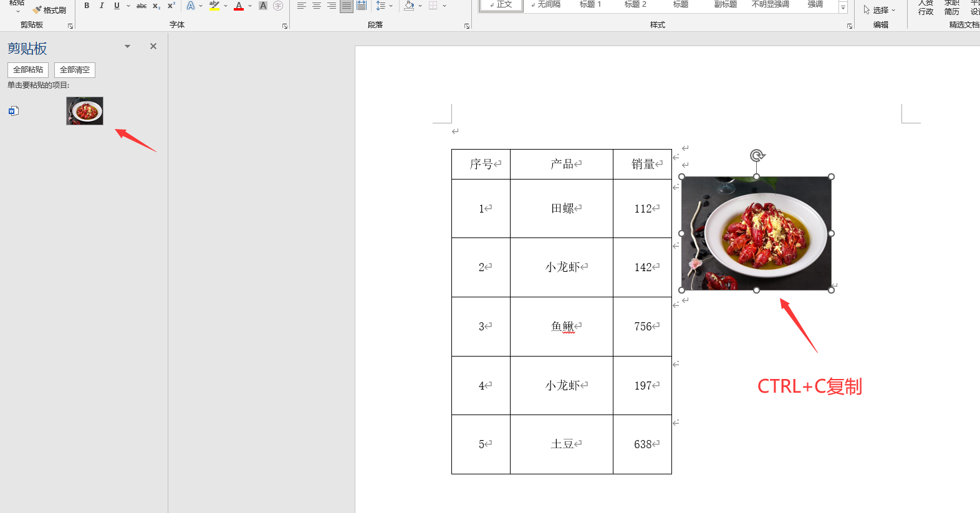This screenshot has height=513, width=980.
Task: Open the underline style dropdown arrow
Action: (128, 6)
